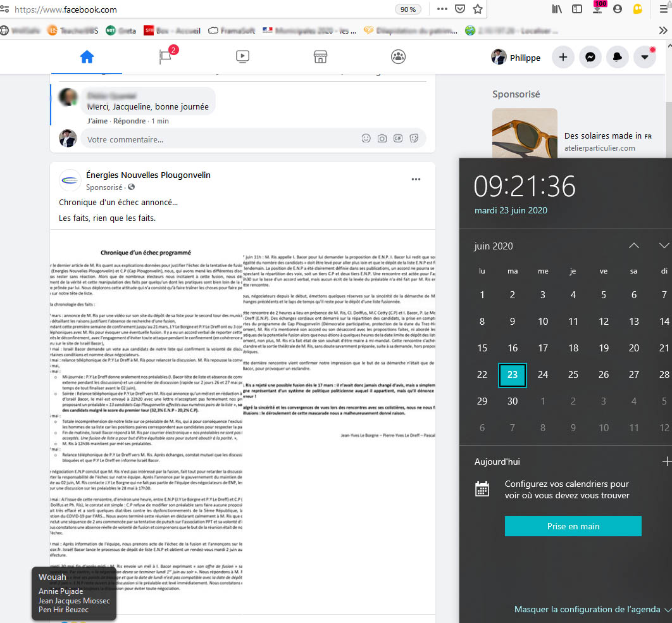
Task: Open Messenger conversations
Action: (x=590, y=57)
